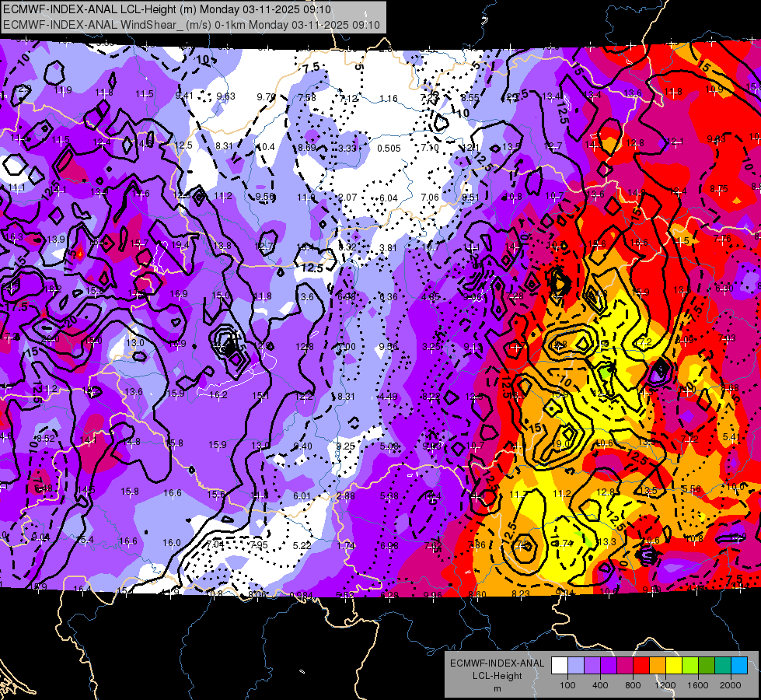Click the map value 2.07
Screen dimensions: 761x700
(x=347, y=198)
